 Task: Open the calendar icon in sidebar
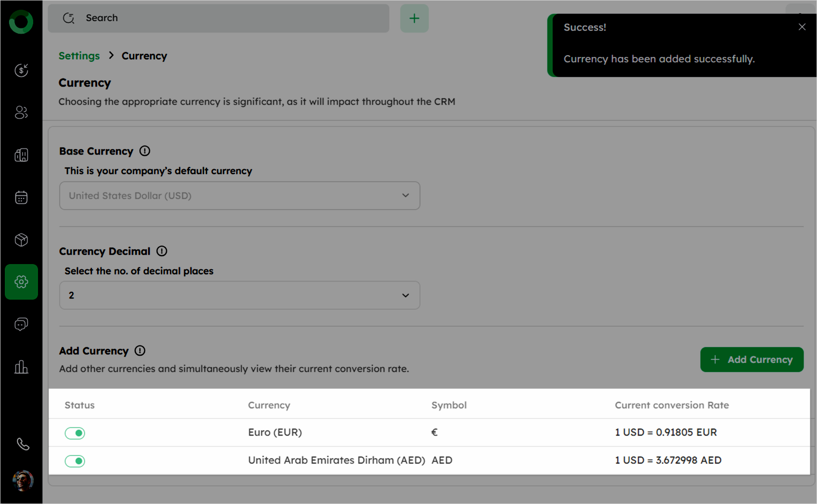click(x=21, y=197)
